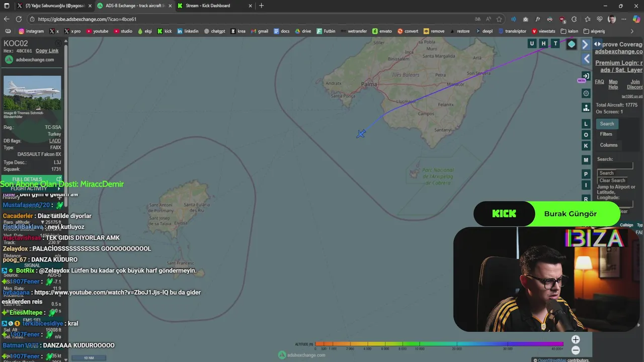
Task: Toggle the U map button
Action: pos(532,44)
